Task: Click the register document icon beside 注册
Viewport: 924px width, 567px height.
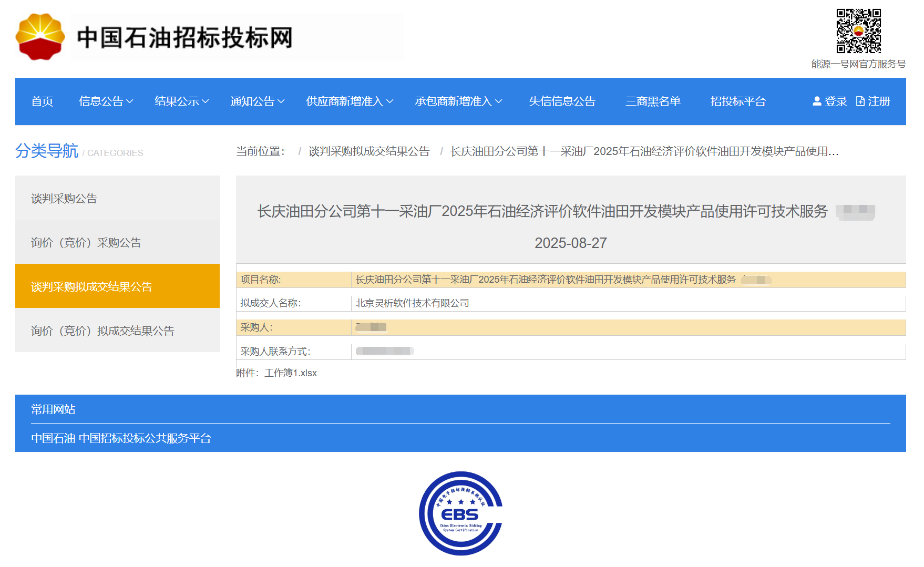Action: coord(860,101)
